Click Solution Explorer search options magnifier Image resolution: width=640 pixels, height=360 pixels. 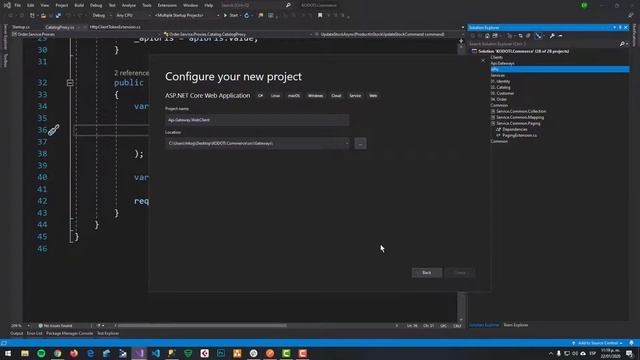[623, 44]
